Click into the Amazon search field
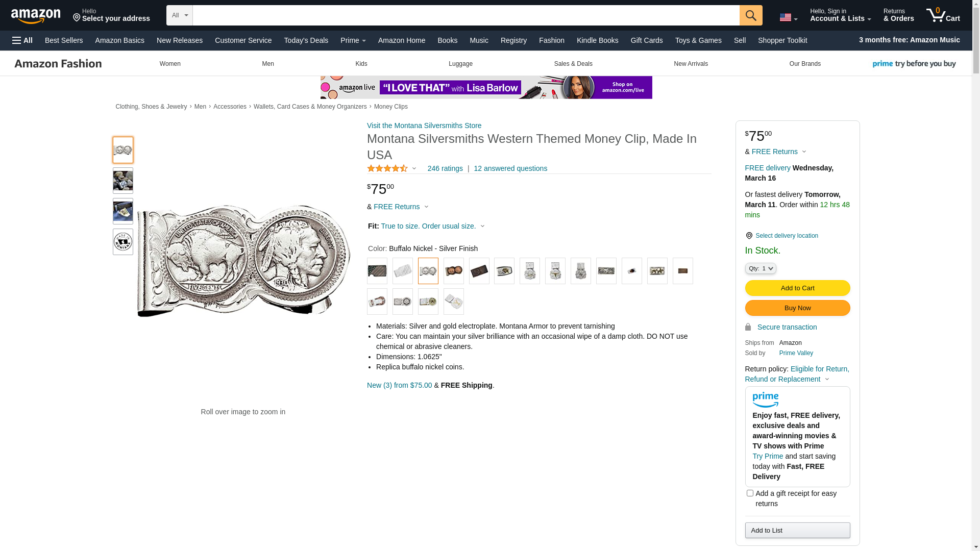980x551 pixels. 465,15
